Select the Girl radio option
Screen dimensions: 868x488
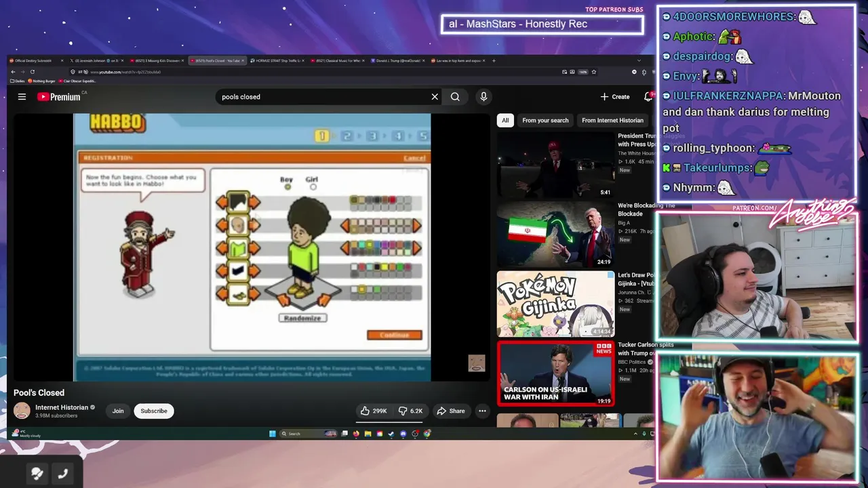313,187
